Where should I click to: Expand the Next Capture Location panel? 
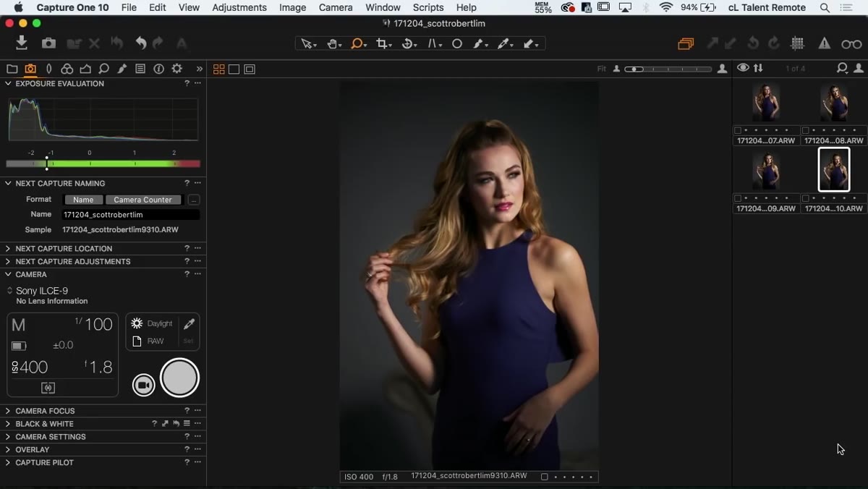tap(9, 249)
